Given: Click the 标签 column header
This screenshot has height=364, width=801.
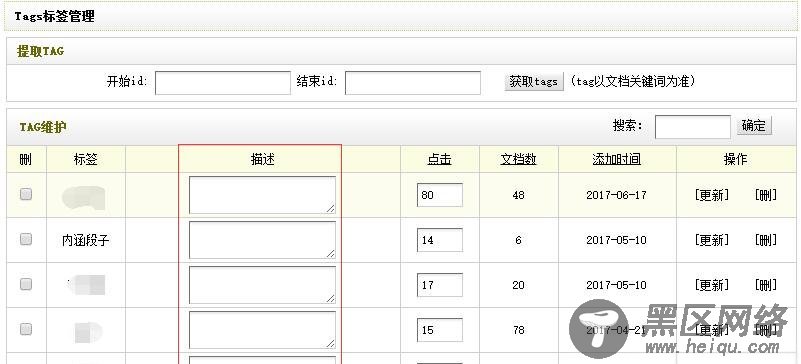Looking at the screenshot, I should [x=85, y=159].
